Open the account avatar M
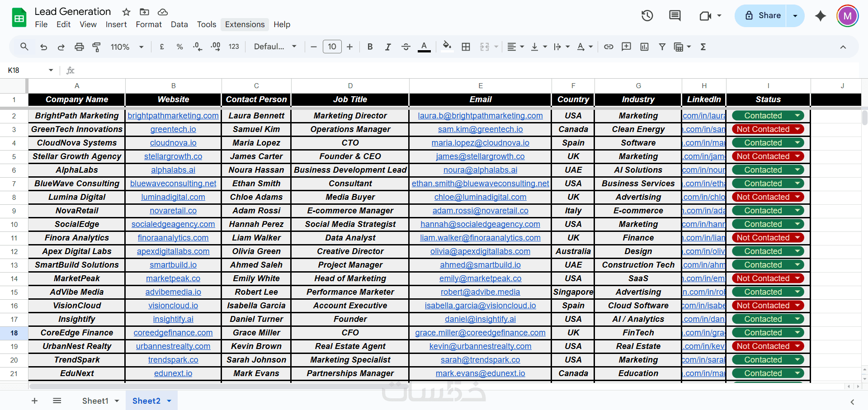Image resolution: width=868 pixels, height=410 pixels. pos(848,16)
